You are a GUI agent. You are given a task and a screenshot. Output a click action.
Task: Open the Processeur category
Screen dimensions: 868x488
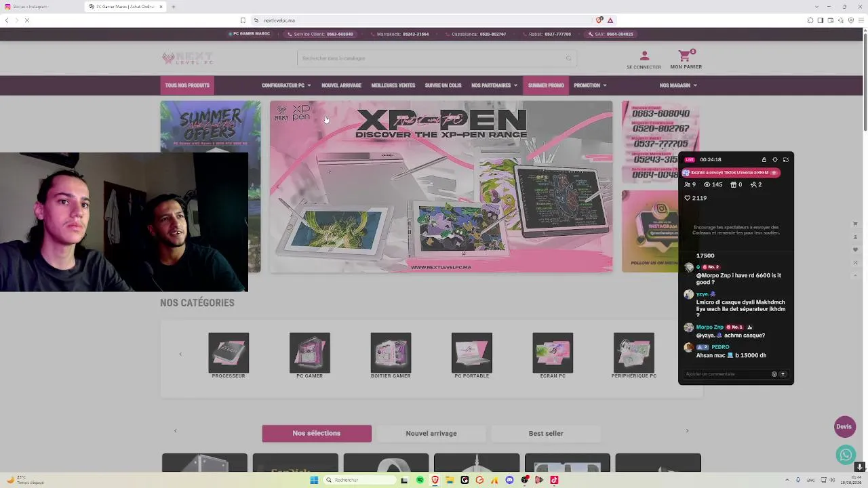click(x=229, y=356)
